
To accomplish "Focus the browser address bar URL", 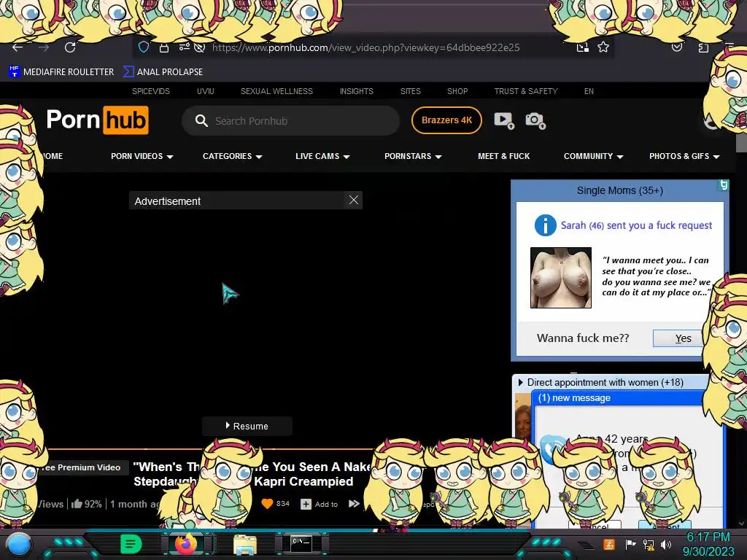I will [x=366, y=47].
